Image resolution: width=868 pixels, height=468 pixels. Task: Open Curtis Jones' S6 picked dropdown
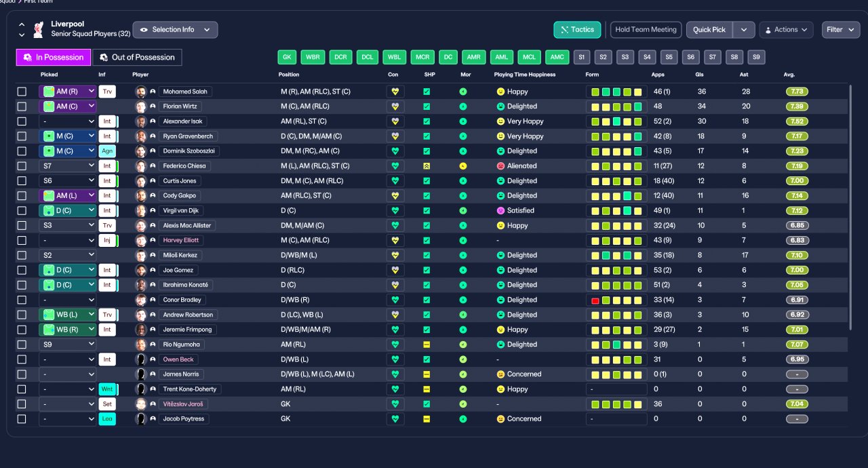pos(68,181)
